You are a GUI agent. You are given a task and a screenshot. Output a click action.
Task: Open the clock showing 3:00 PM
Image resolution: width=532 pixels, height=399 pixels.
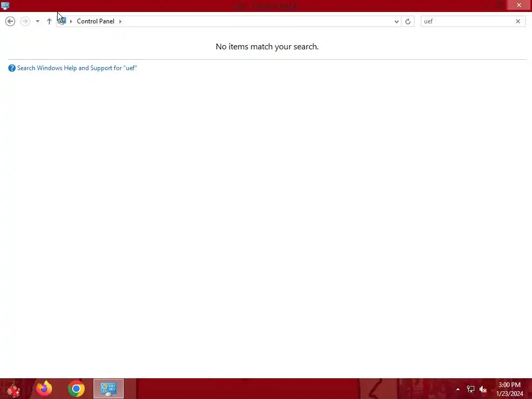click(509, 389)
